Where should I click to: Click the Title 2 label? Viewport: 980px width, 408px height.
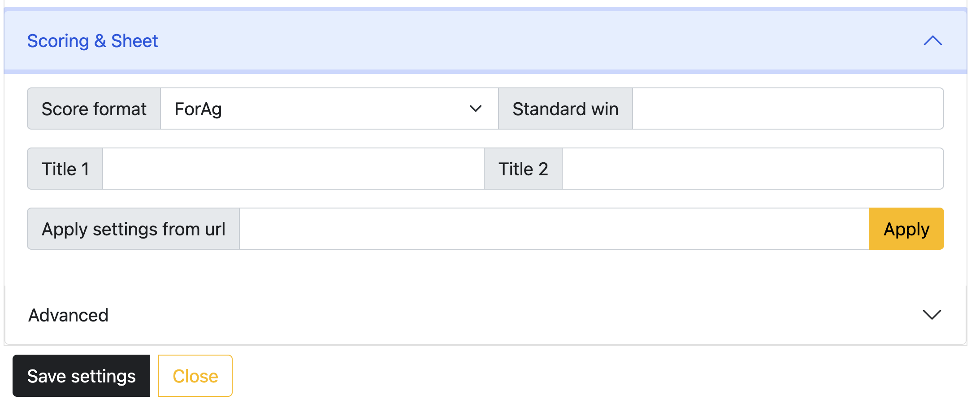point(523,169)
